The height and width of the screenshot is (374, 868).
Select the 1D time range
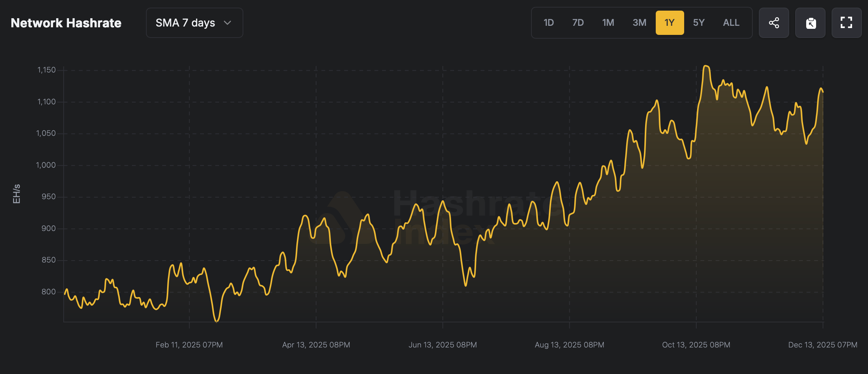[548, 23]
